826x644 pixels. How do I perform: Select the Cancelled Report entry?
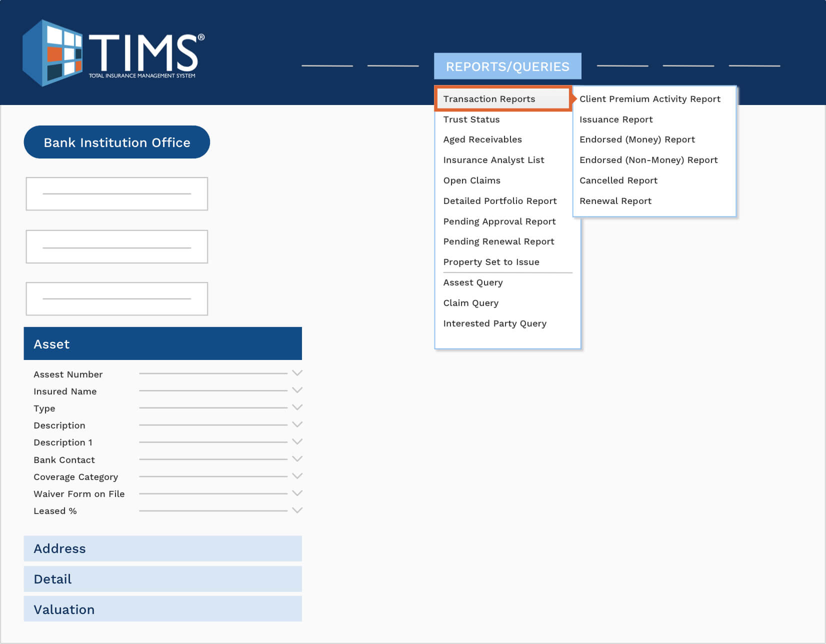[618, 180]
